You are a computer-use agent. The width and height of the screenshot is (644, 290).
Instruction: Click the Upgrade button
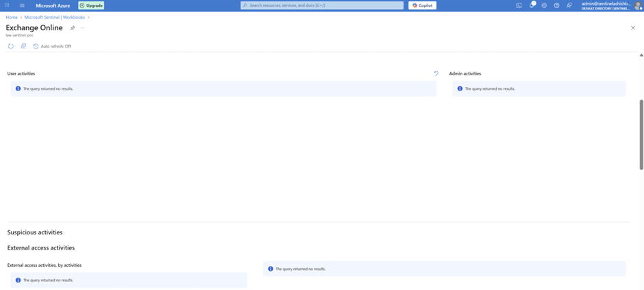(91, 5)
